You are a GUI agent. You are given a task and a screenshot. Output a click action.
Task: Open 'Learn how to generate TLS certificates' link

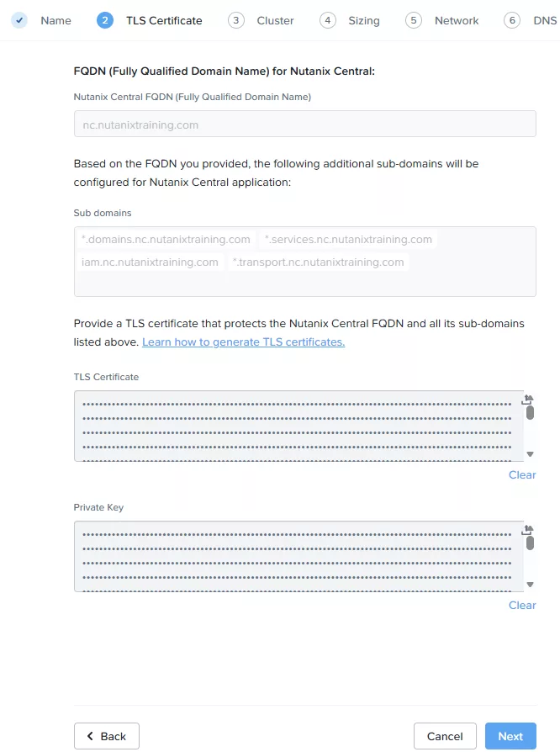(243, 342)
